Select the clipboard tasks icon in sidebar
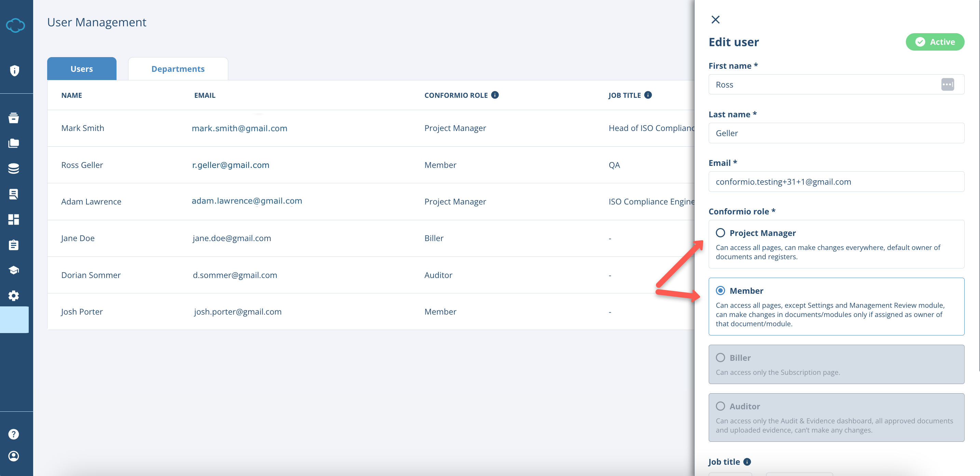The height and width of the screenshot is (476, 980). (x=14, y=245)
